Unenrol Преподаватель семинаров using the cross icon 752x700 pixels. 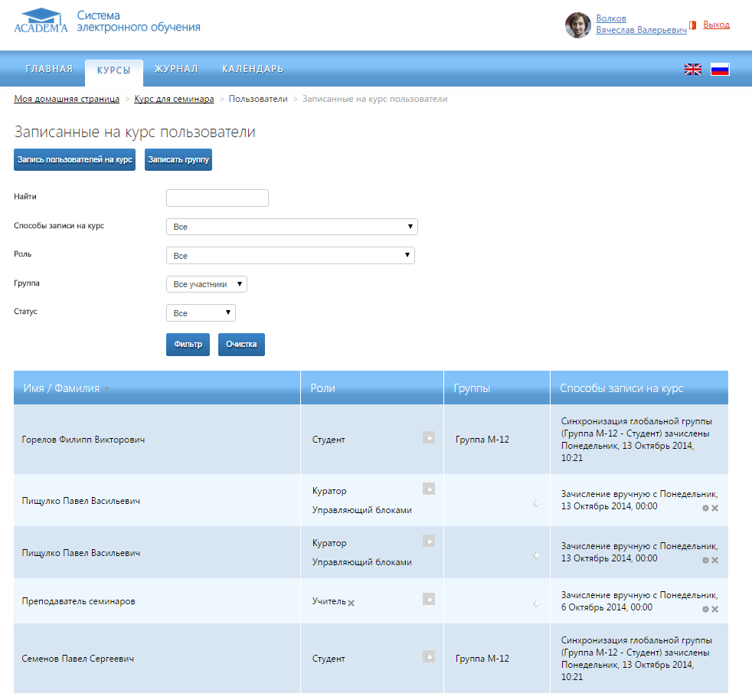coord(715,609)
